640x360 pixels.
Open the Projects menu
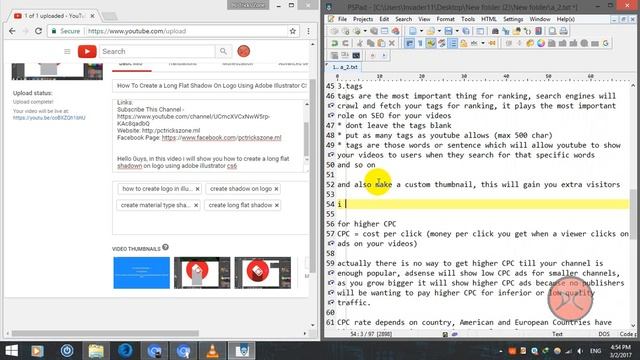pos(363,19)
